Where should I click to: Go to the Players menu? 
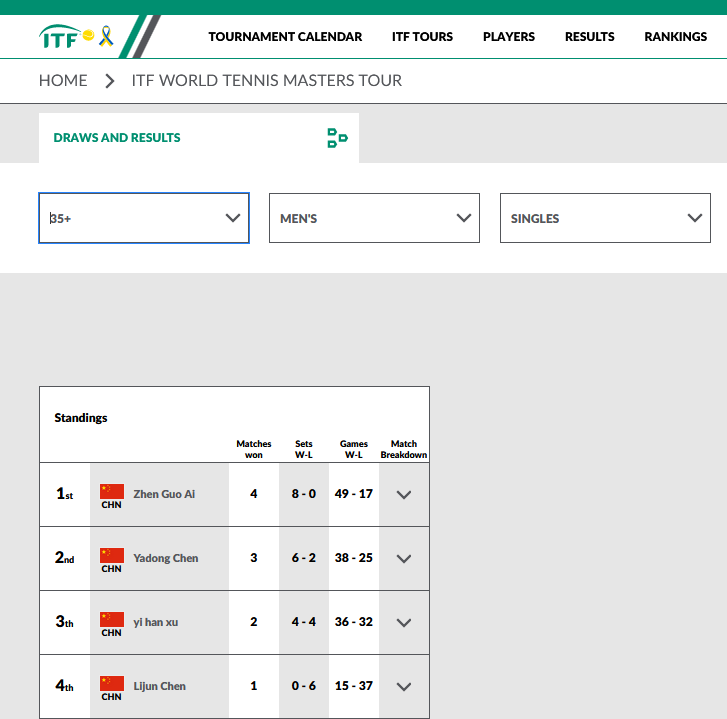(x=508, y=37)
